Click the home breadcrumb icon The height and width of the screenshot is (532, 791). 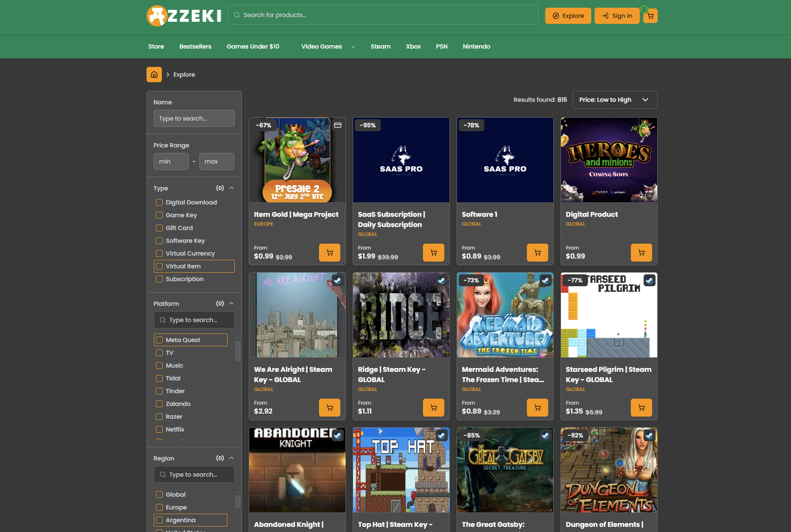pyautogui.click(x=154, y=75)
